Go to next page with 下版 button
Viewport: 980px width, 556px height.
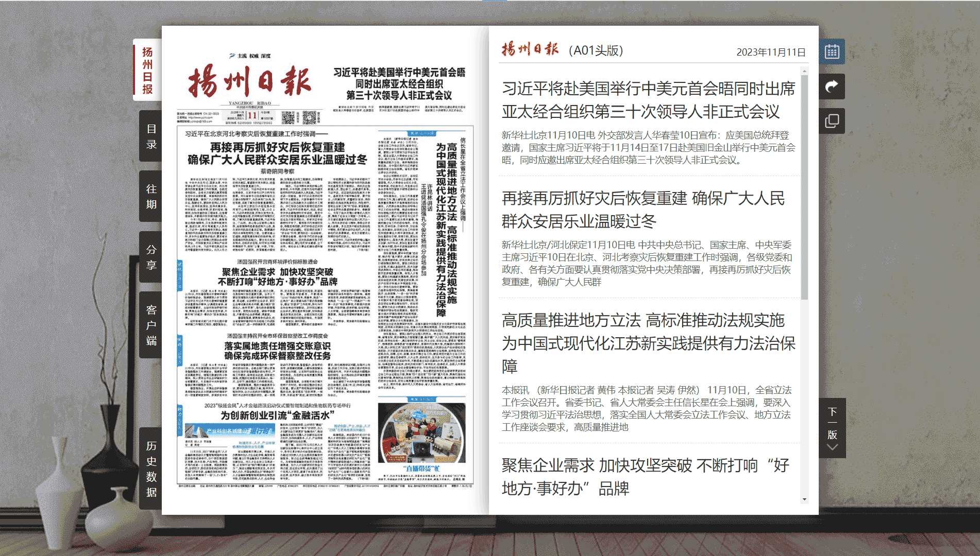pos(832,427)
